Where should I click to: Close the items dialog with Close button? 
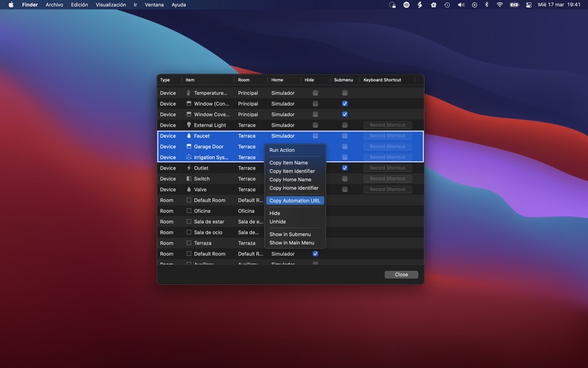click(x=401, y=274)
